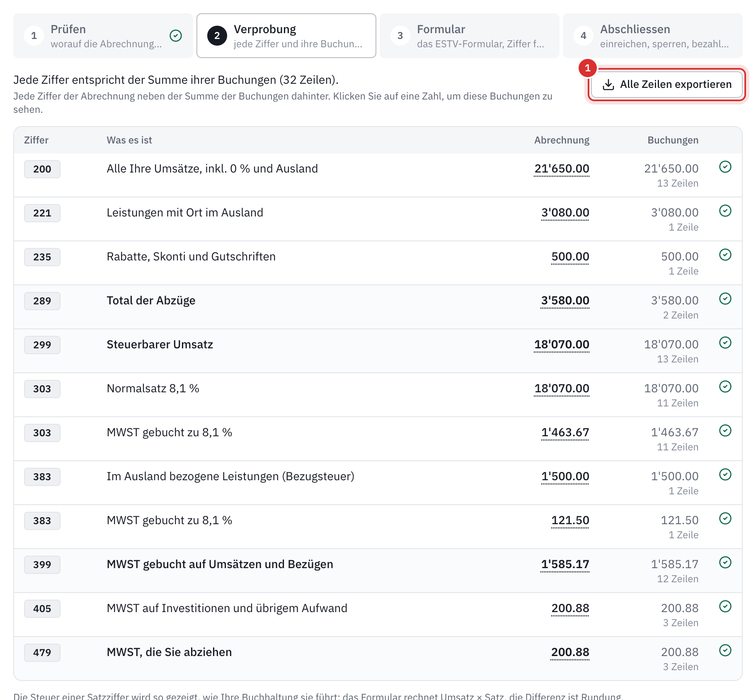Click the Ziffer 399 badge
Image resolution: width=756 pixels, height=700 pixels.
(42, 565)
